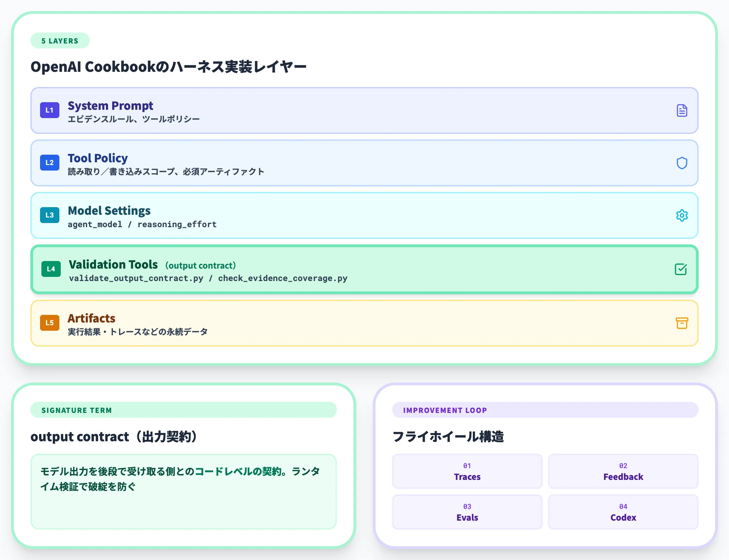Click the Validation Tools title

(x=113, y=264)
